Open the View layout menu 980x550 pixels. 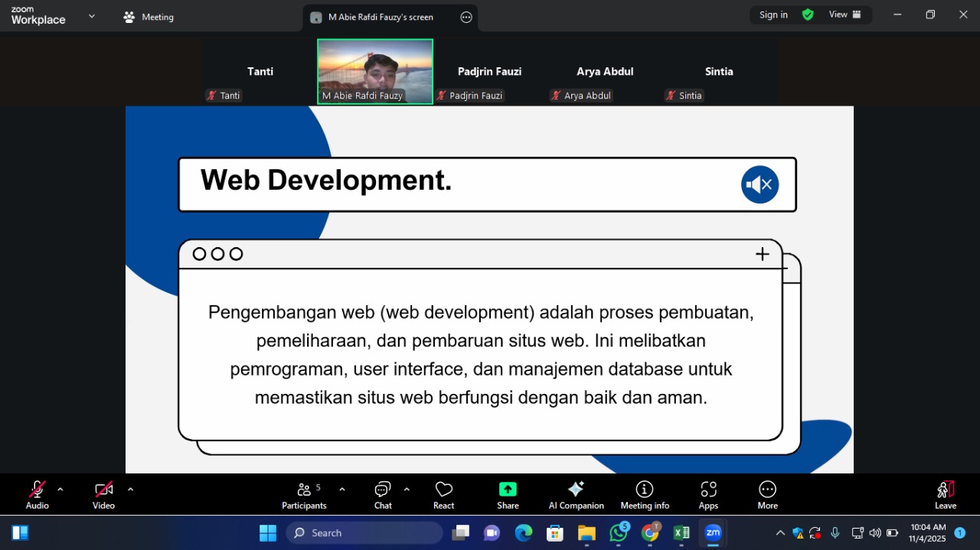[x=844, y=15]
